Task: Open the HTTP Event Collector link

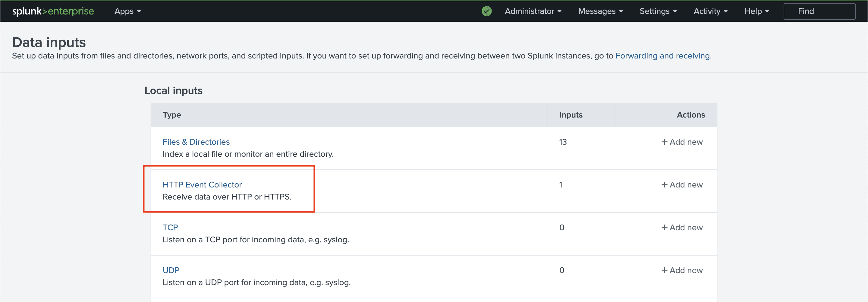Action: (202, 185)
